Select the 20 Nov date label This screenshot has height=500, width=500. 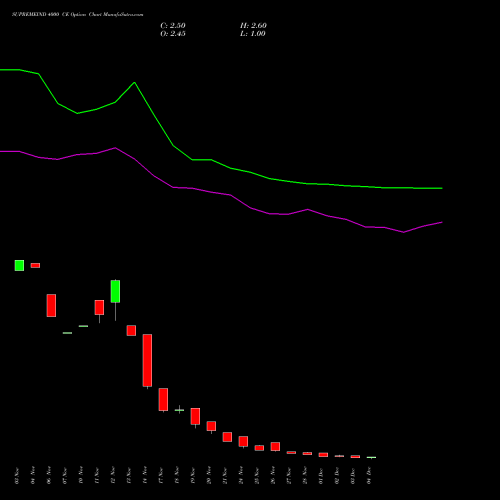(x=209, y=476)
